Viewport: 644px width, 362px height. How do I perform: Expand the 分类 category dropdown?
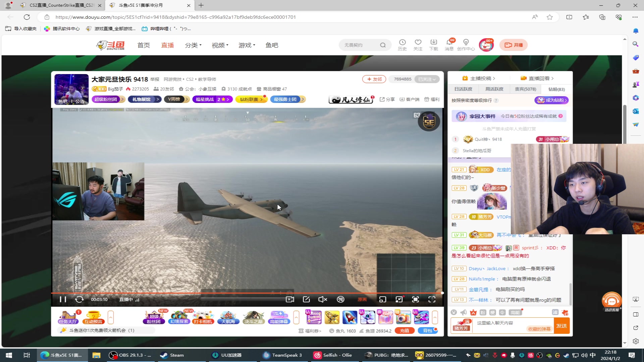click(x=193, y=45)
